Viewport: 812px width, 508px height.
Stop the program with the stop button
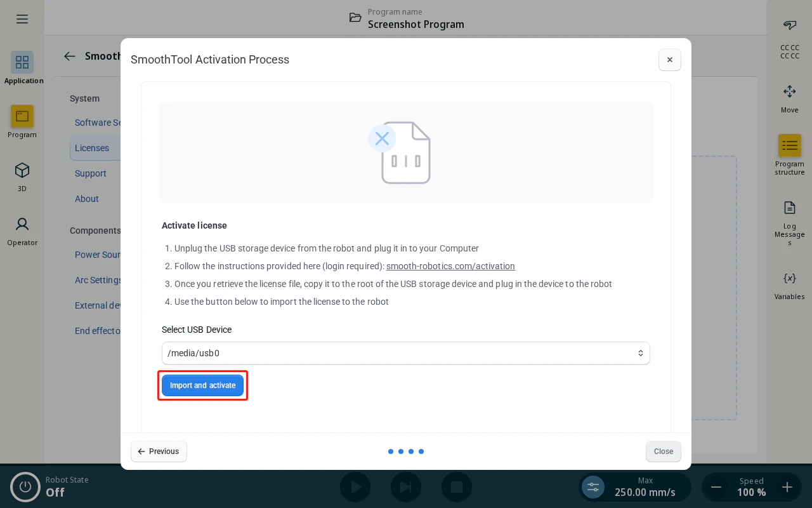point(457,487)
